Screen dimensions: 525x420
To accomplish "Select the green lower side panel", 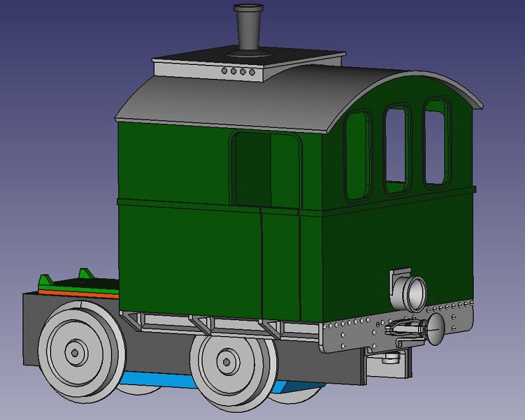I will tap(190, 260).
